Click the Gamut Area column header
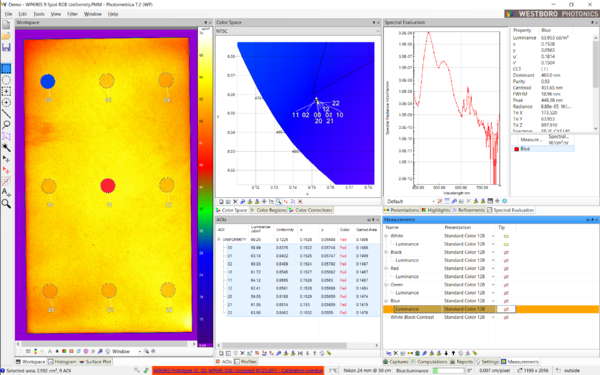This screenshot has width=600, height=375. tap(367, 230)
